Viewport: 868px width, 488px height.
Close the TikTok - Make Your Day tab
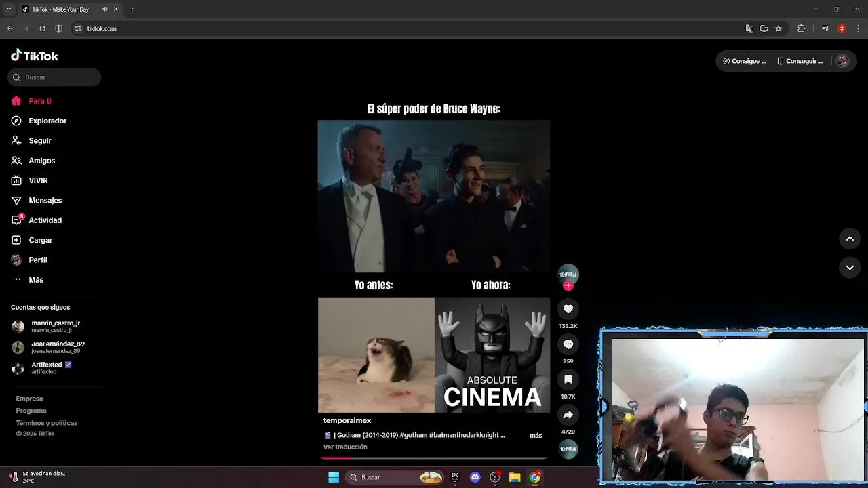click(115, 9)
